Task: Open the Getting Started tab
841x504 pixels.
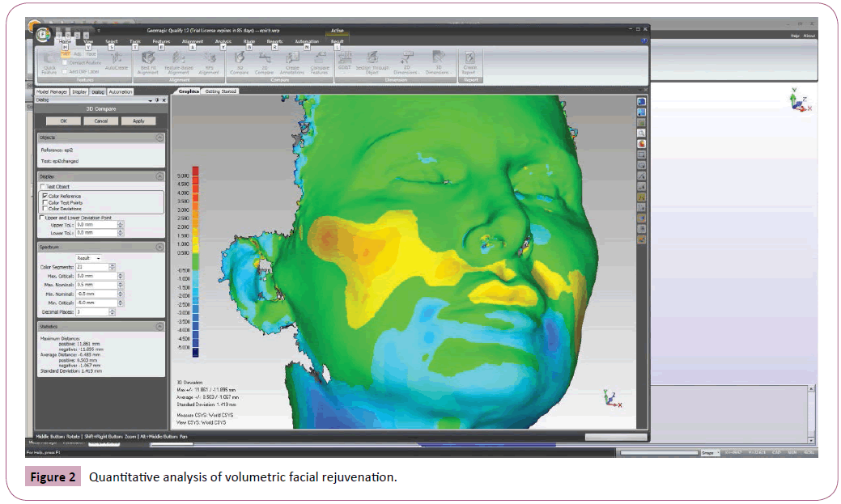Action: 220,92
